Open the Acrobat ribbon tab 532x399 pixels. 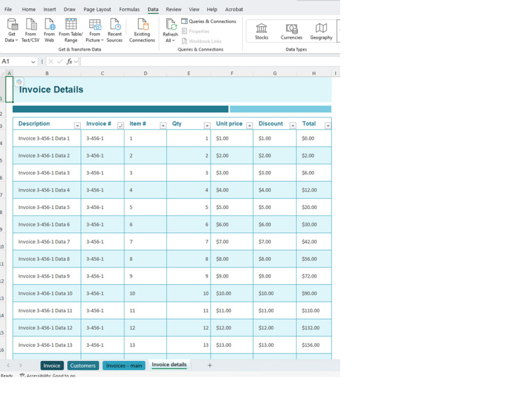(x=234, y=10)
